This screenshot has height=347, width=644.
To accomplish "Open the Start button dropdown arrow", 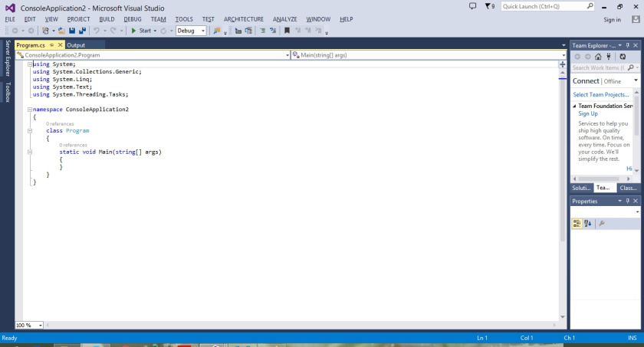I will point(155,31).
